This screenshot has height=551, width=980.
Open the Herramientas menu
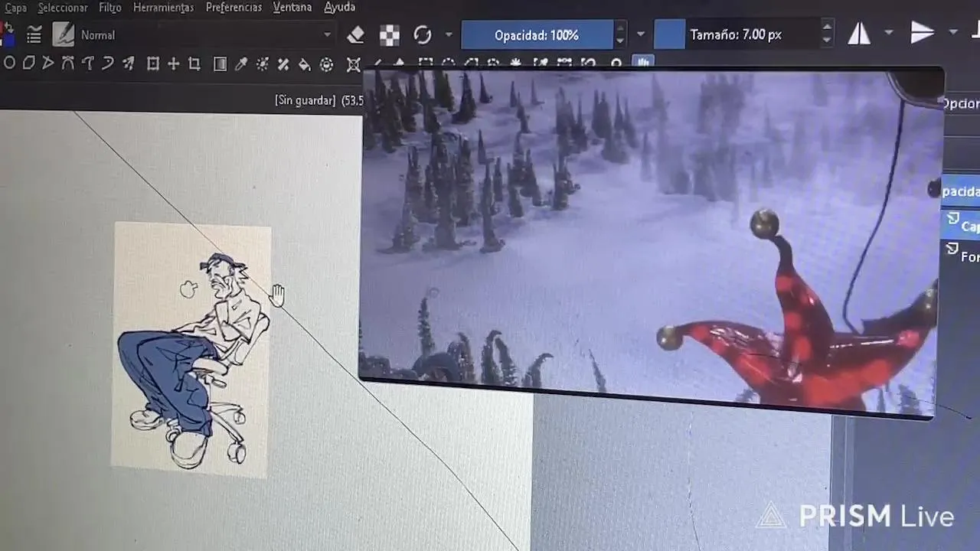tap(163, 8)
